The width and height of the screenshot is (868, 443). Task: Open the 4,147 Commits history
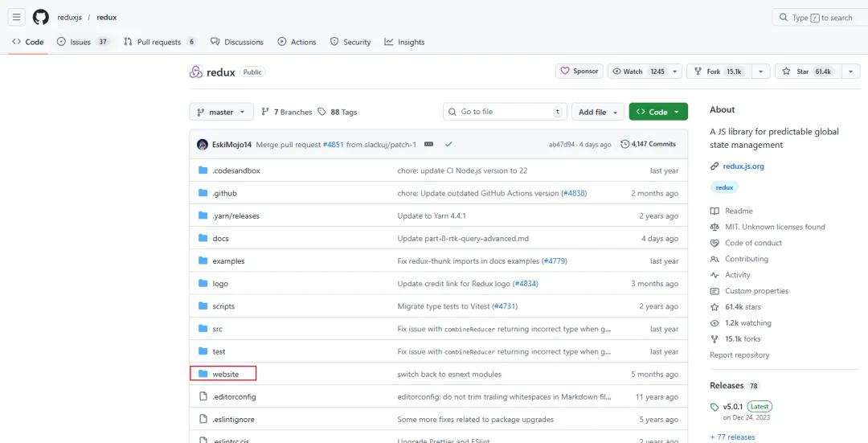tap(649, 144)
